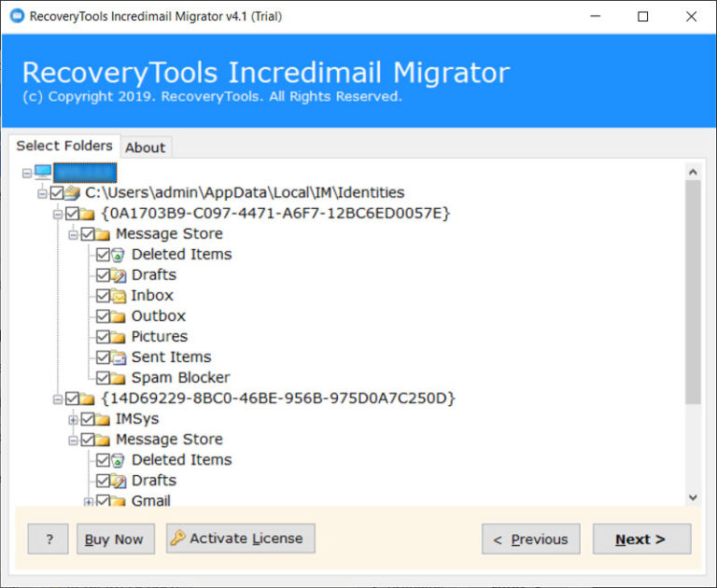Collapse the Identities path node
717x588 pixels.
tap(42, 194)
